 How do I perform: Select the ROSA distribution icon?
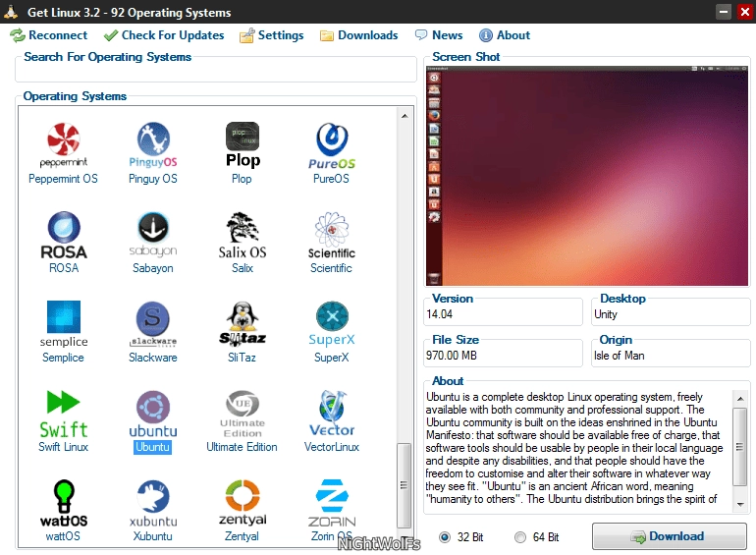coord(64,236)
